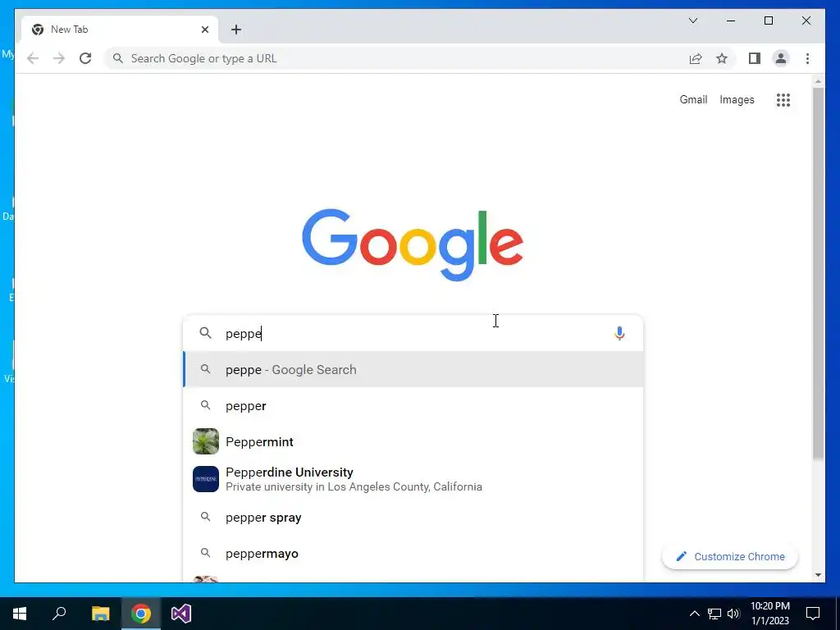Maximize the Chrome window
The image size is (840, 630).
click(768, 21)
